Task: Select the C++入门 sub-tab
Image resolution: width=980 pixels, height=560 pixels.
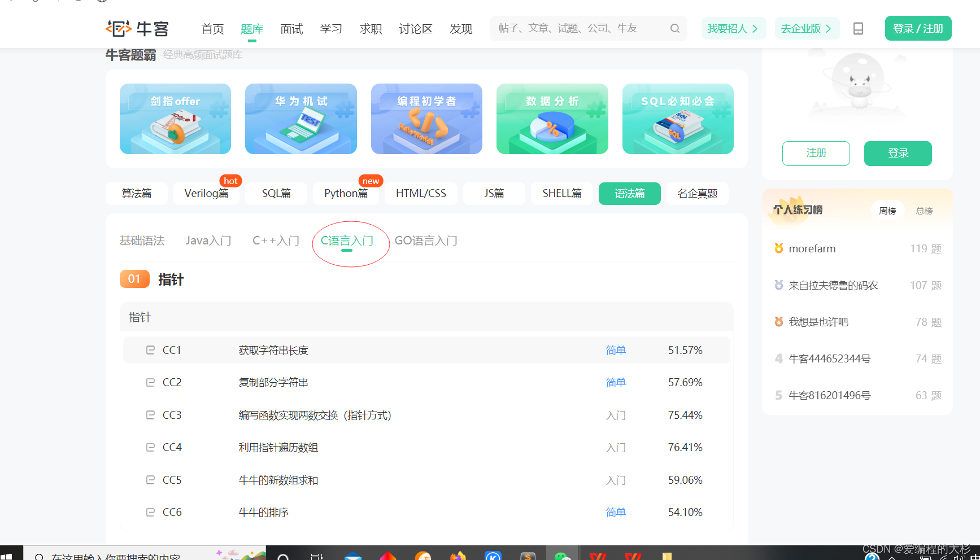Action: click(276, 240)
